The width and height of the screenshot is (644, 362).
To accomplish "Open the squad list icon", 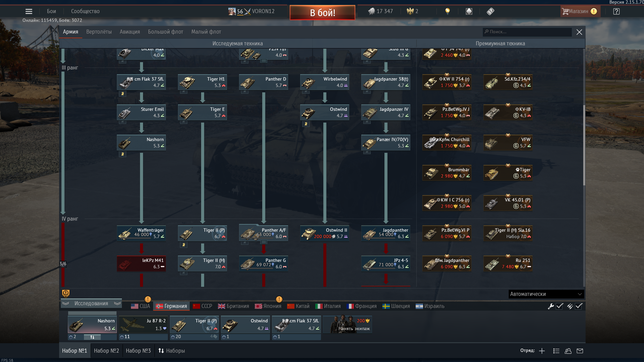I will click(556, 351).
